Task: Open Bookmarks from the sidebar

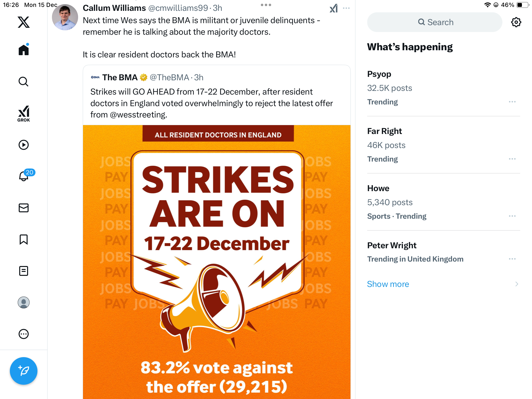Action: 24,239
